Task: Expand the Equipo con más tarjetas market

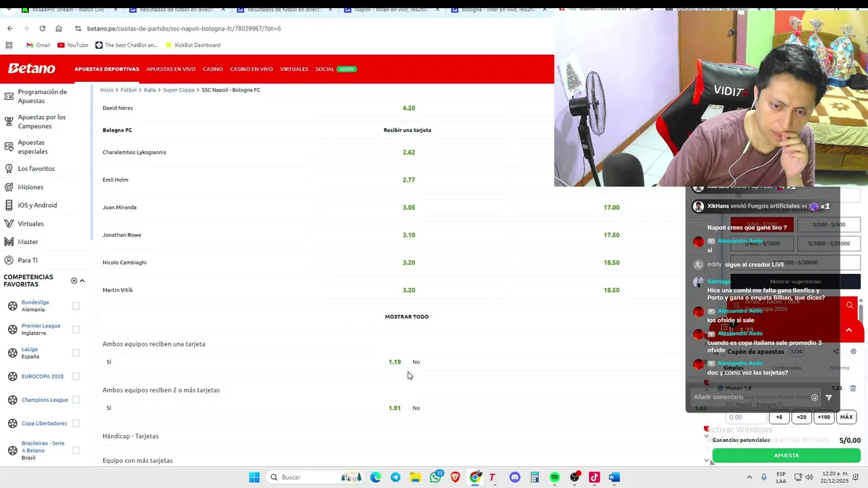Action: click(706, 461)
